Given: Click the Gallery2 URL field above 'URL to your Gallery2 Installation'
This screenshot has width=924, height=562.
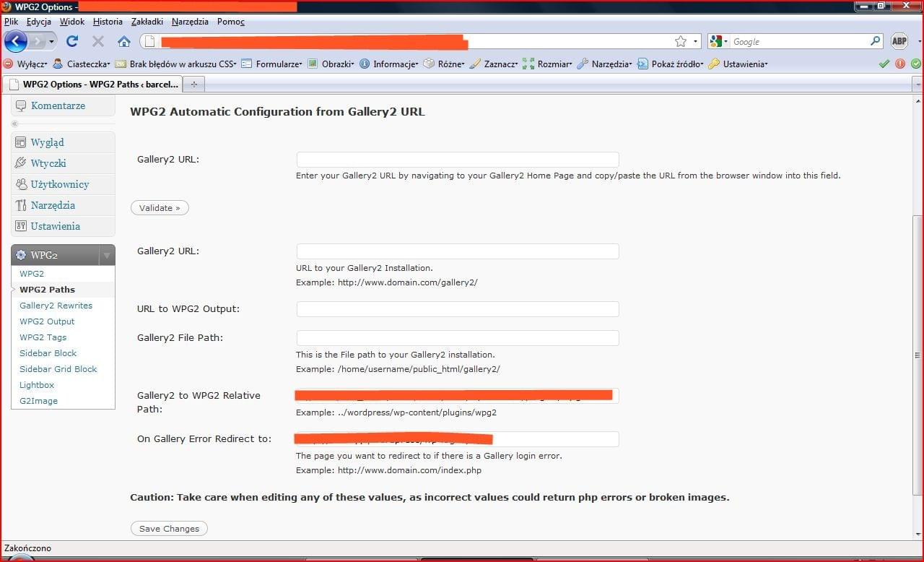Looking at the screenshot, I should [x=458, y=251].
